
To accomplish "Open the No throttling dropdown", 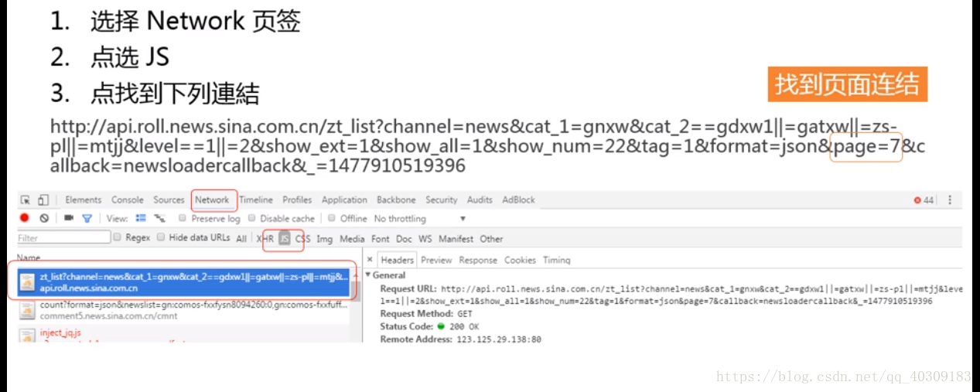I will click(x=420, y=219).
